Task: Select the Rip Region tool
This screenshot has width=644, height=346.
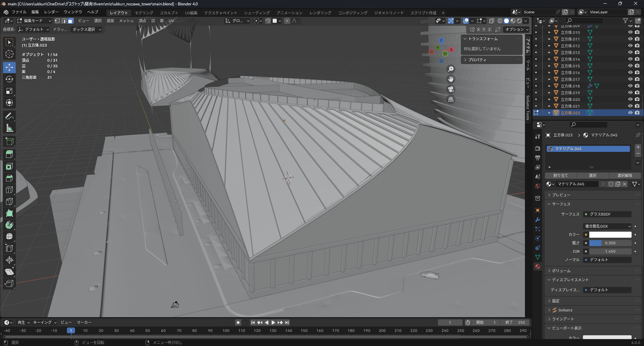Action: [x=9, y=284]
